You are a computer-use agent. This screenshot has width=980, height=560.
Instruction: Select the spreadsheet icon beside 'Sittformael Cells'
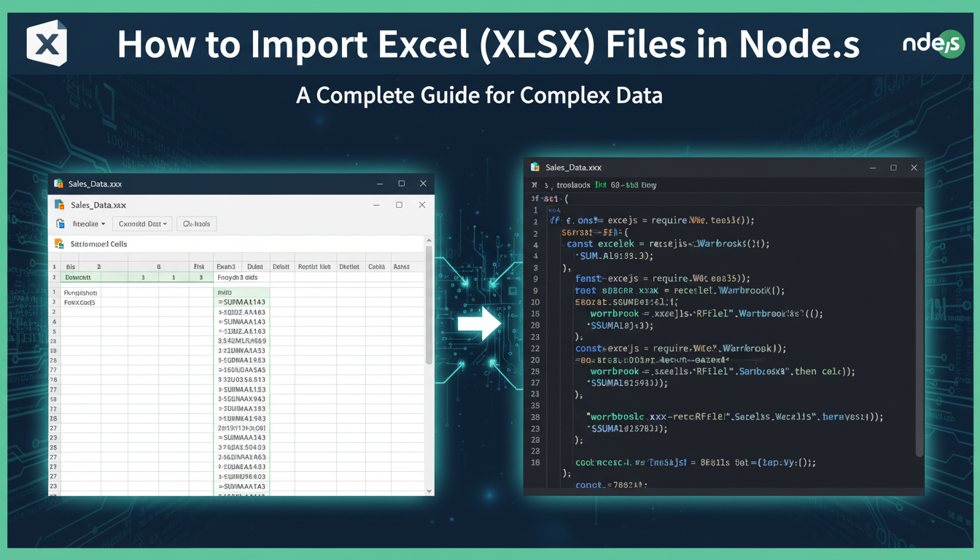tap(60, 244)
